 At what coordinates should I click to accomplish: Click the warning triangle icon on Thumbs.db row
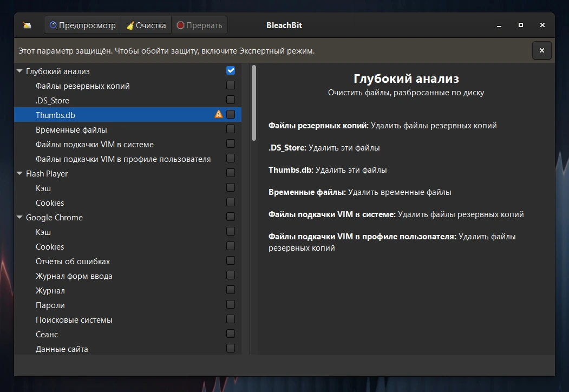219,114
